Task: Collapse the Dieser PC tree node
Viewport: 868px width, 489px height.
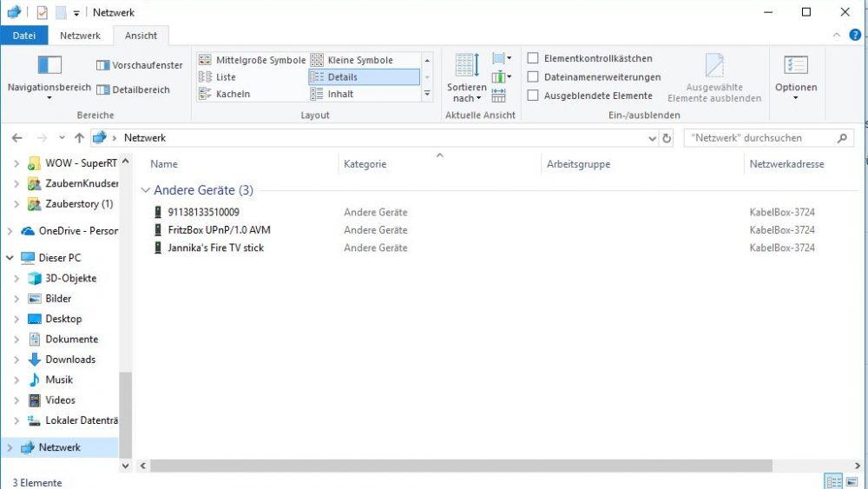Action: click(x=10, y=257)
